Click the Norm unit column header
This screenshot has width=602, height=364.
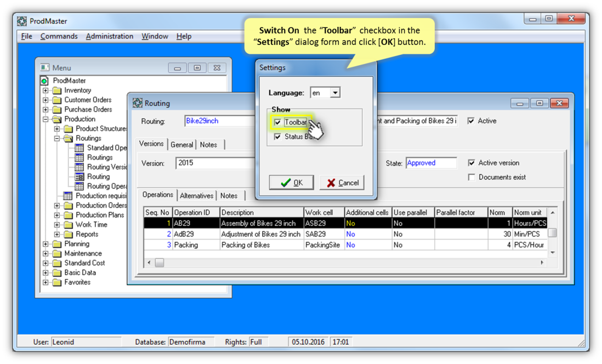[x=530, y=212]
